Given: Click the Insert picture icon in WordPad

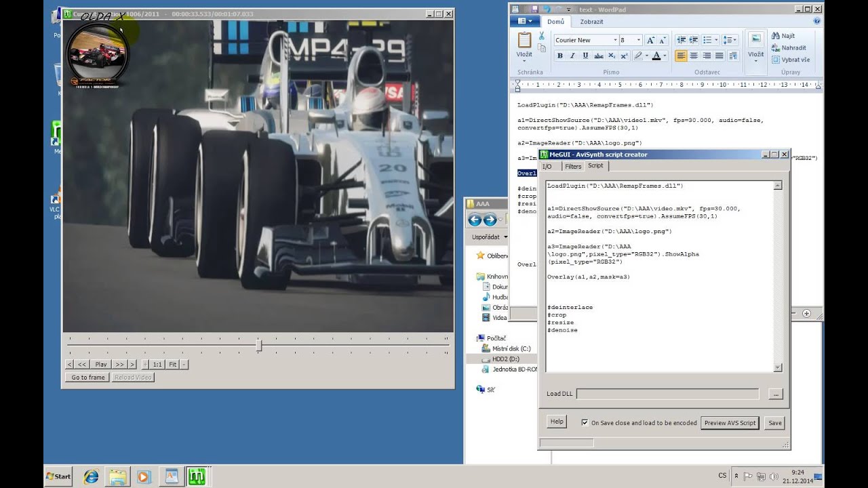Looking at the screenshot, I should click(755, 39).
